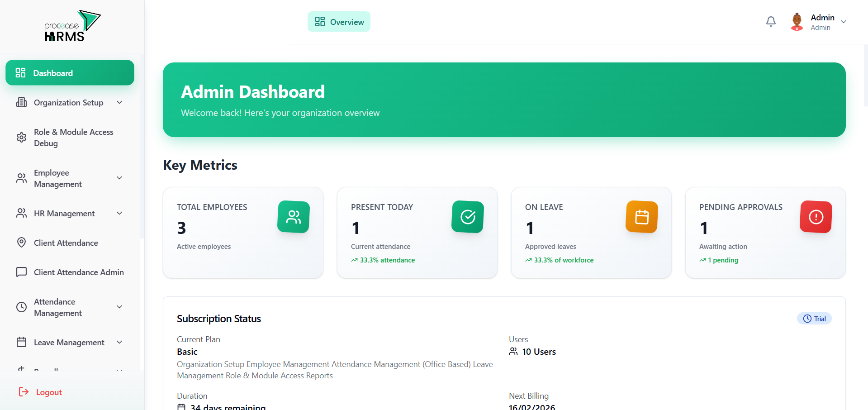Click the "33.3% of workforce" trend text

(564, 260)
